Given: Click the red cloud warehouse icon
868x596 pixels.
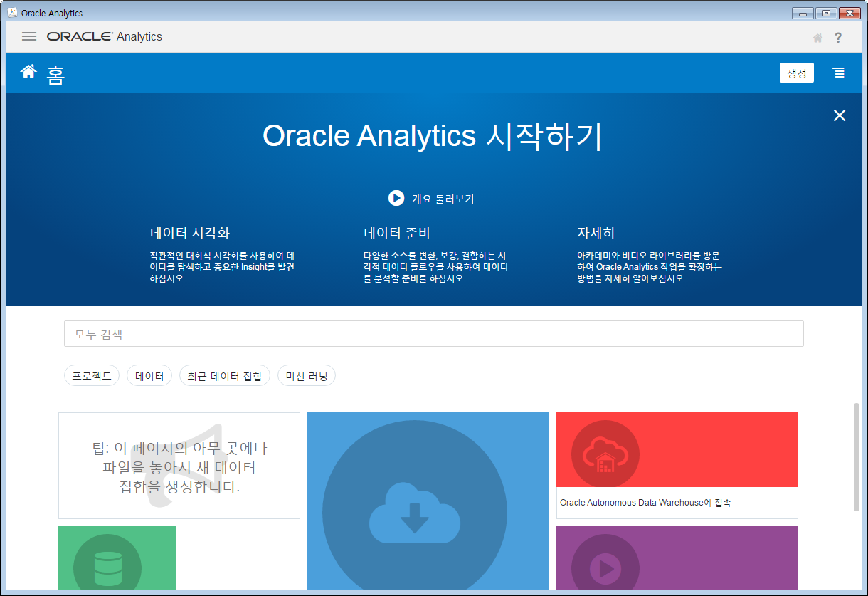Looking at the screenshot, I should pyautogui.click(x=605, y=454).
